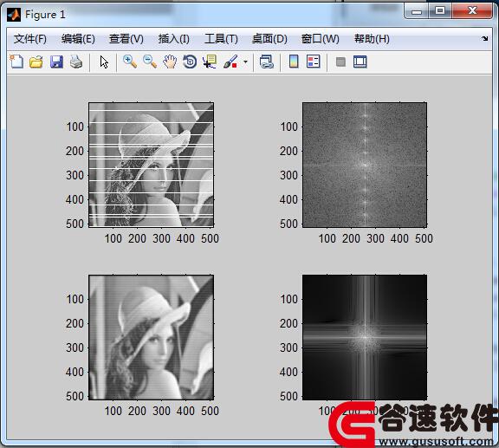Open the 桌面(D) menu
Viewport: 499px width, 448px height.
click(269, 39)
